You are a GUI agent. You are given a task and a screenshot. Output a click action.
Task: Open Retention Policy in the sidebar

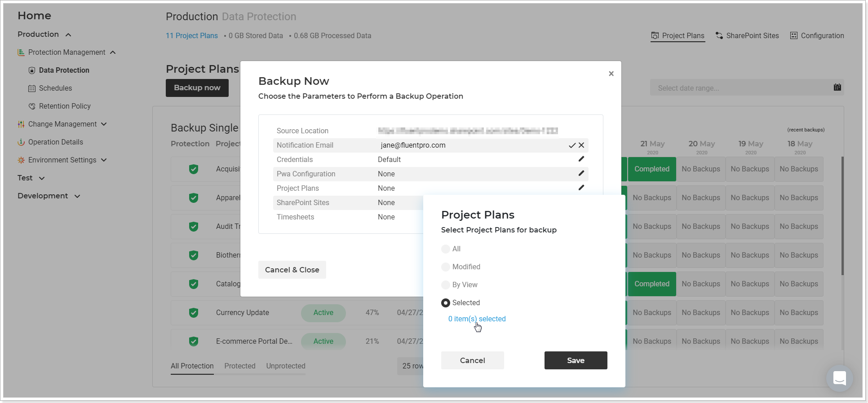[x=65, y=106]
